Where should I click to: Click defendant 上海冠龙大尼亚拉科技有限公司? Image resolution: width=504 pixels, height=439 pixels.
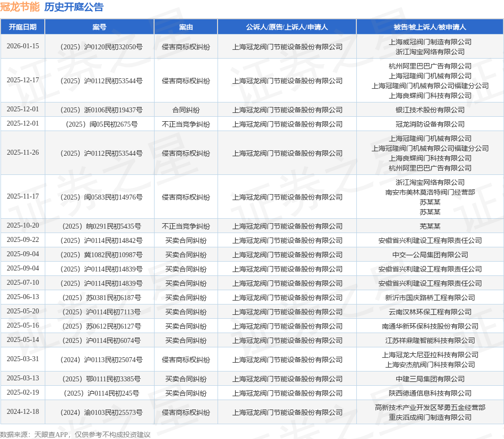(430, 355)
